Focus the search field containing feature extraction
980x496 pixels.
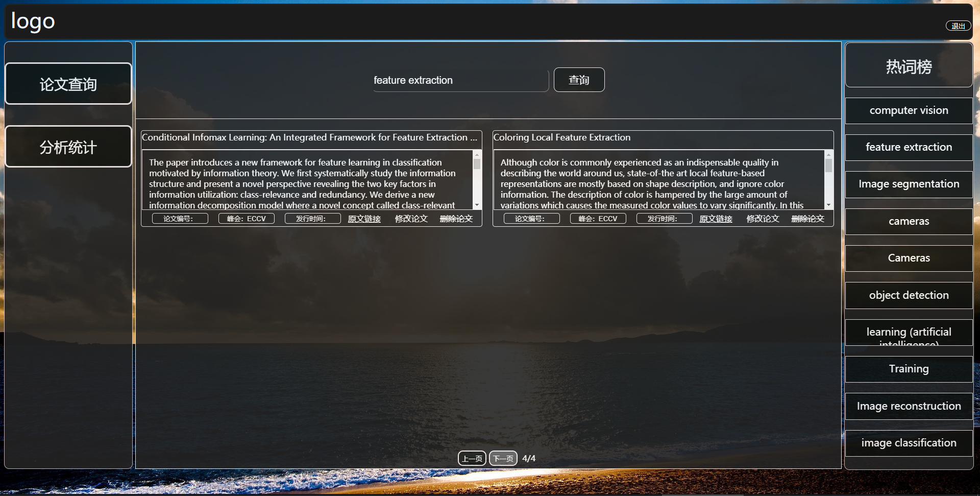point(460,80)
